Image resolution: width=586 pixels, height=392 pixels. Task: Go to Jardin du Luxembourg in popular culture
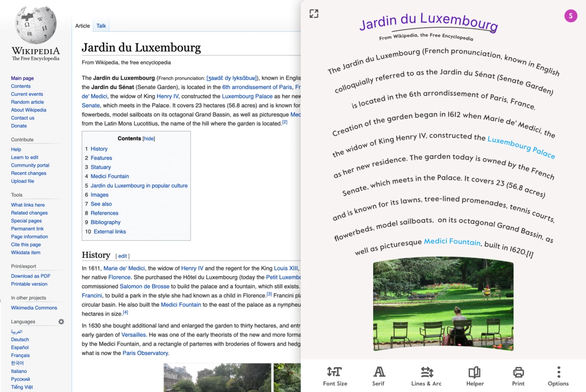[x=139, y=186]
